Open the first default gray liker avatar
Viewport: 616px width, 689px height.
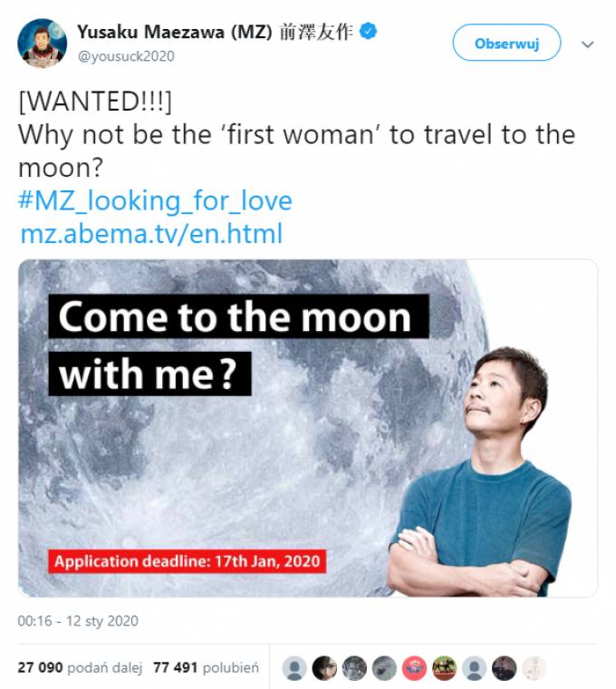[294, 668]
